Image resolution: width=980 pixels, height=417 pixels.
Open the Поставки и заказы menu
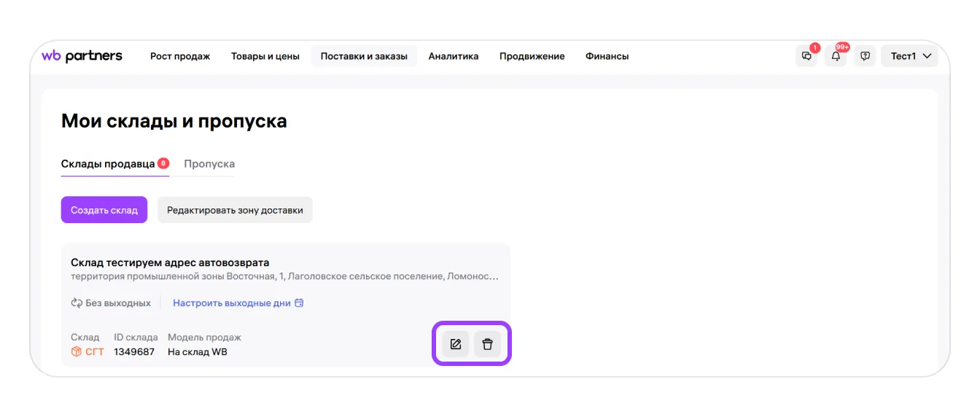[x=364, y=56]
